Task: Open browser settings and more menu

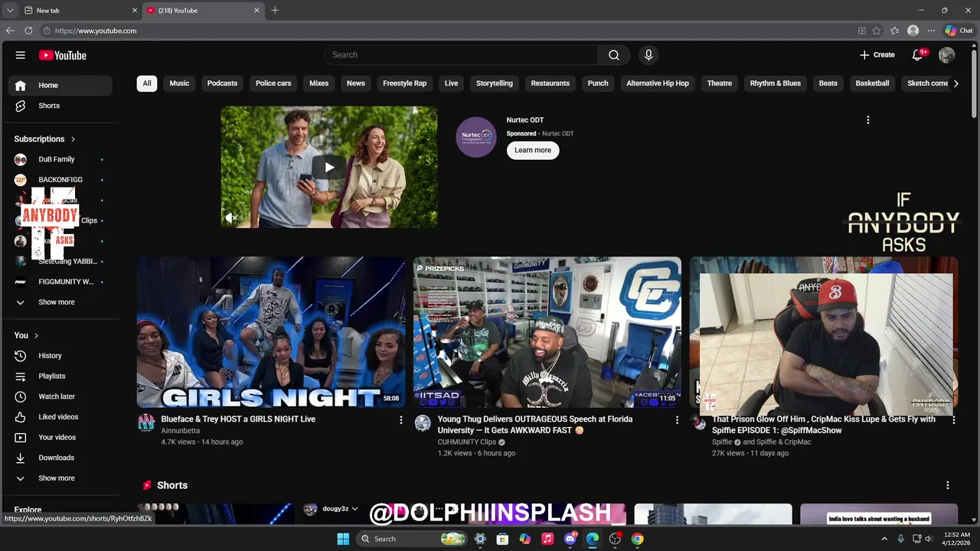Action: click(x=931, y=31)
